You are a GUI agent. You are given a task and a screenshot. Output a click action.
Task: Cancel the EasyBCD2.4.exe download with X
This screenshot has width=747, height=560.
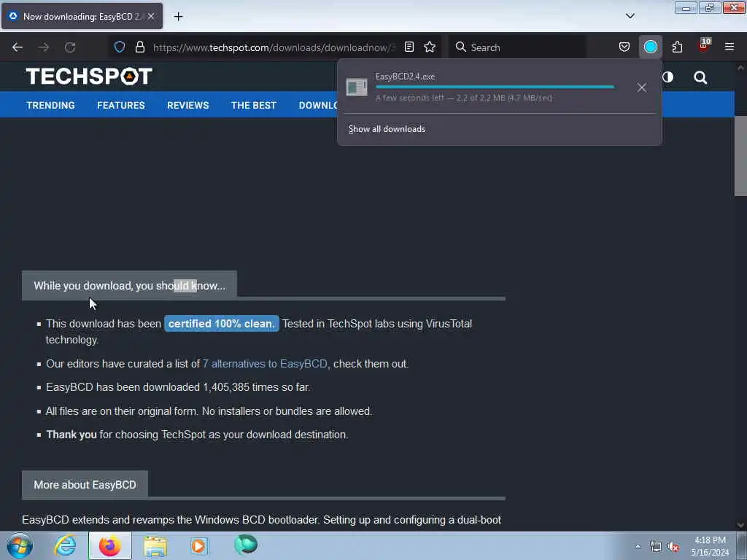pyautogui.click(x=642, y=87)
